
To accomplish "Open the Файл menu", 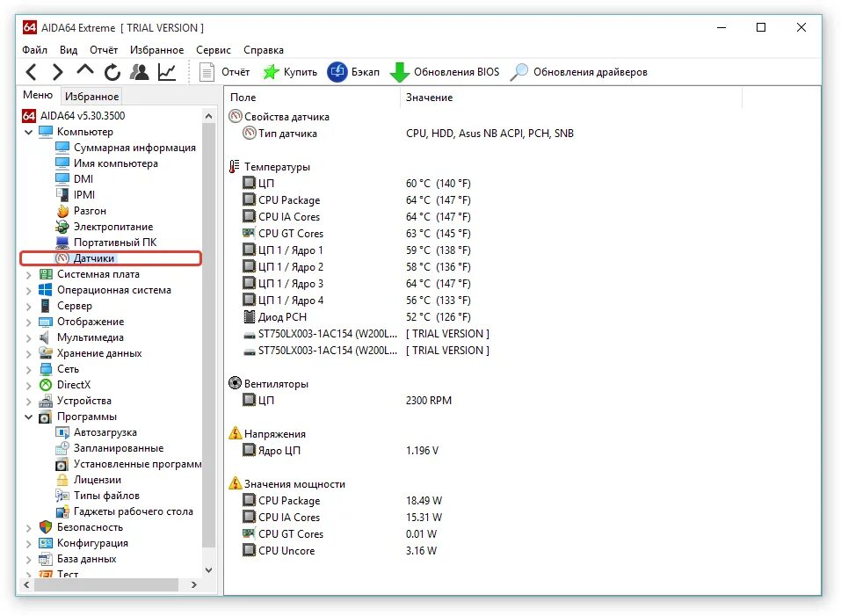I will pos(34,50).
